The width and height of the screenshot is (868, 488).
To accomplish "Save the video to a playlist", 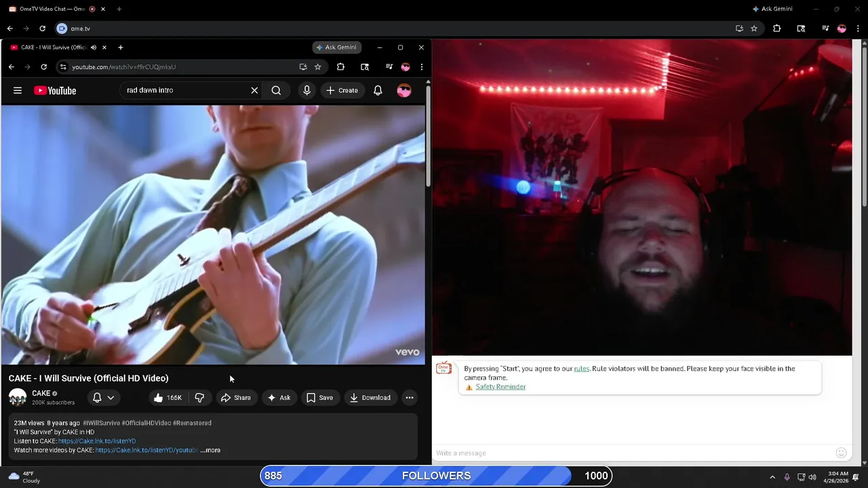I will point(319,398).
